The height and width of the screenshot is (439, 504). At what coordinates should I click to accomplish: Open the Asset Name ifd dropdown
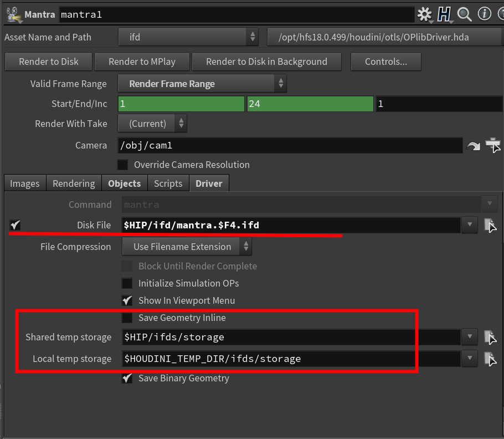[x=188, y=37]
